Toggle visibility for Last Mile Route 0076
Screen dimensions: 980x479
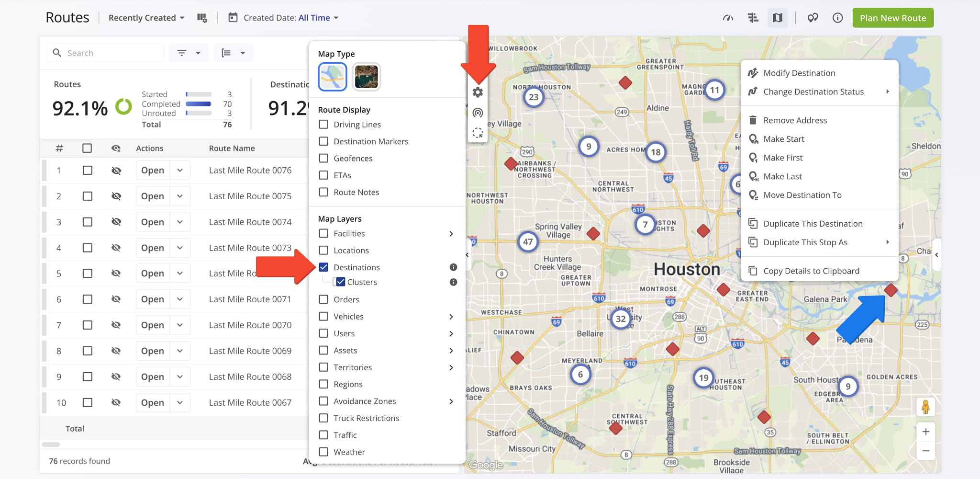[116, 171]
